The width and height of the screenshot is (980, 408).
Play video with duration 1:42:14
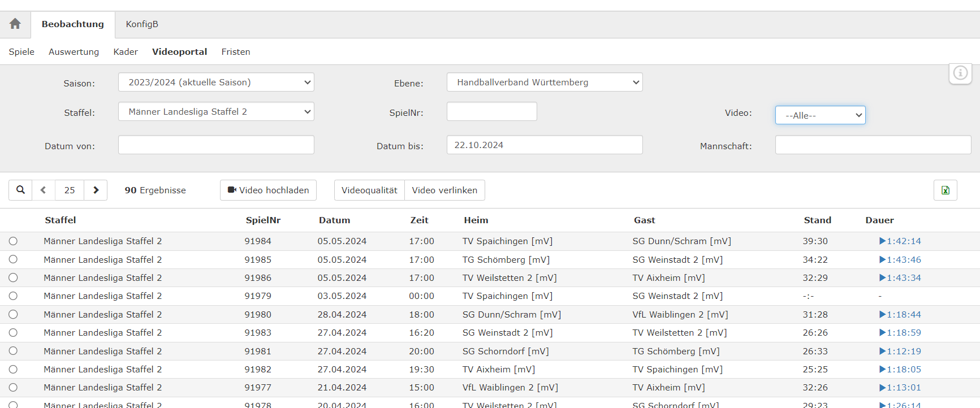900,241
